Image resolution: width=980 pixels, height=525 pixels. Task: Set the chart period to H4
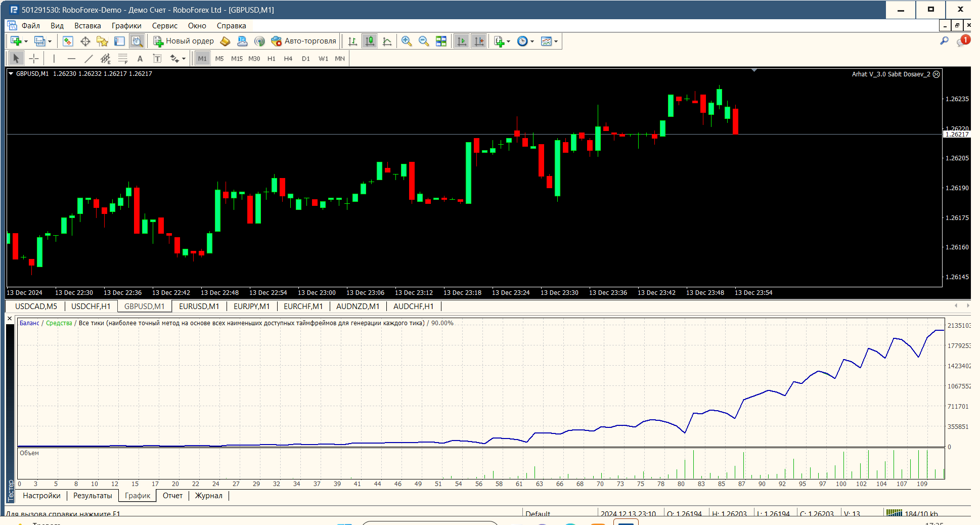288,59
